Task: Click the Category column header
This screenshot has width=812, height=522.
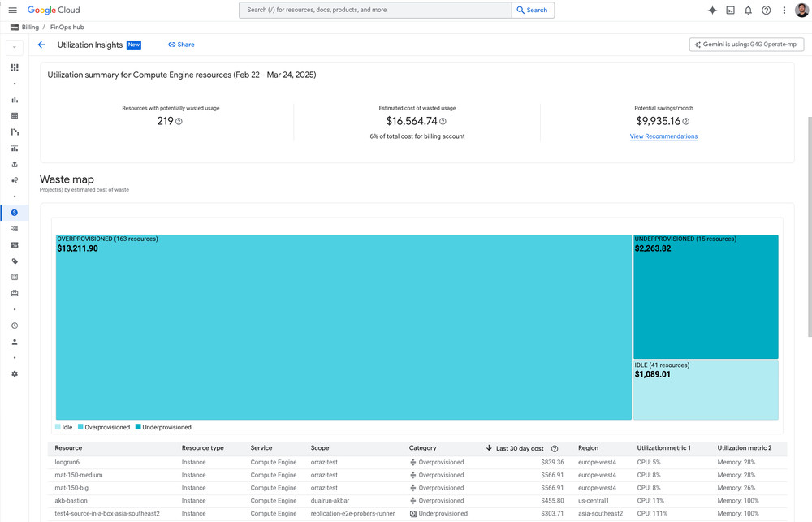Action: (422, 448)
